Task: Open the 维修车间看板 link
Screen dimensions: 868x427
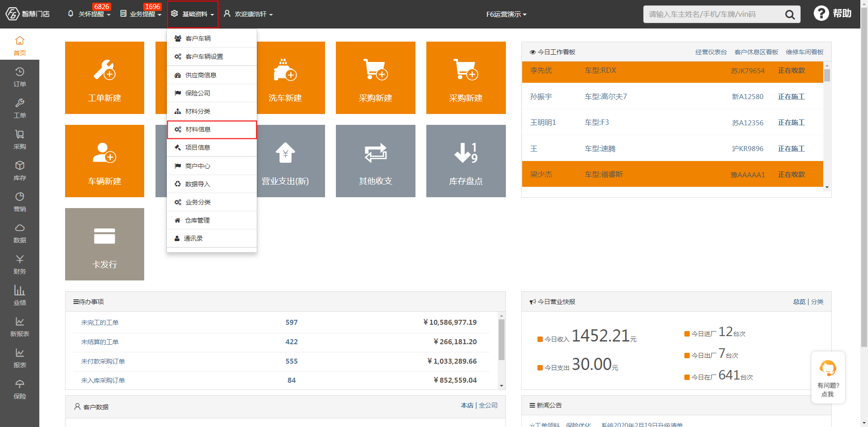Action: click(805, 52)
